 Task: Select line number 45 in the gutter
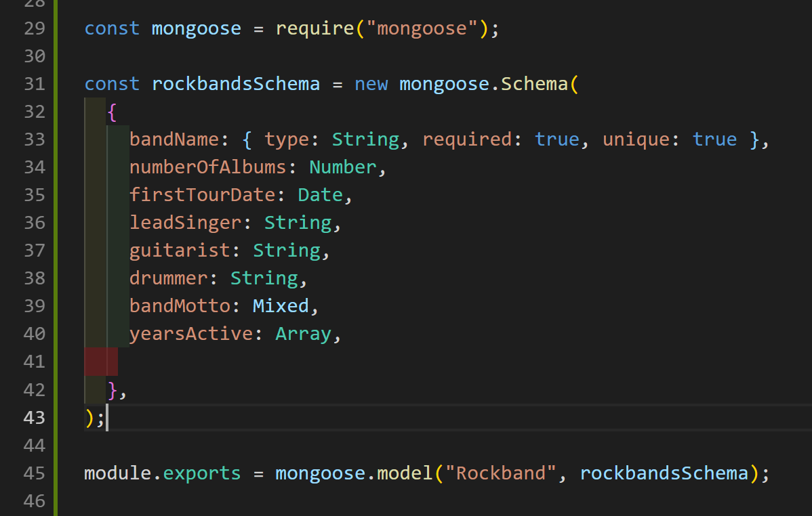click(34, 473)
